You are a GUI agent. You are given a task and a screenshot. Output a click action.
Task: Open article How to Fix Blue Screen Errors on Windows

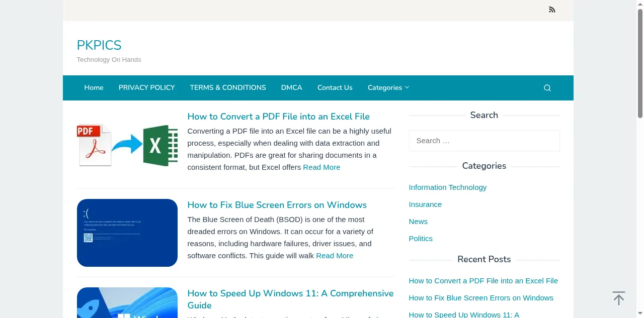277,205
